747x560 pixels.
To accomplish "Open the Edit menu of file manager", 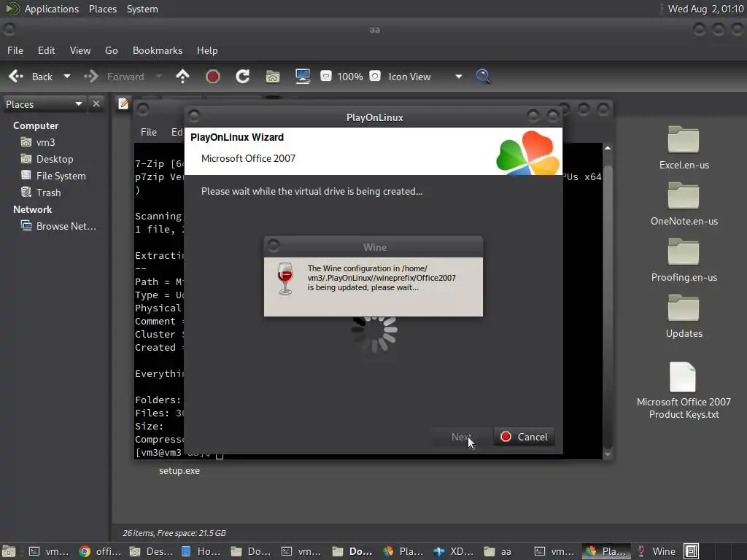I will pos(47,50).
